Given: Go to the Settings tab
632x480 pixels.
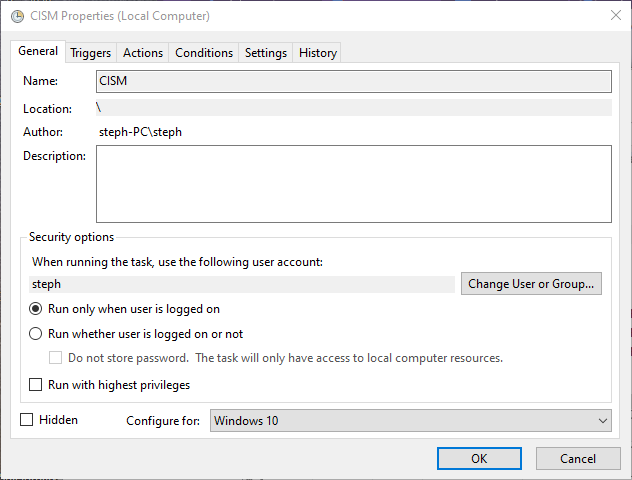Looking at the screenshot, I should click(x=265, y=53).
